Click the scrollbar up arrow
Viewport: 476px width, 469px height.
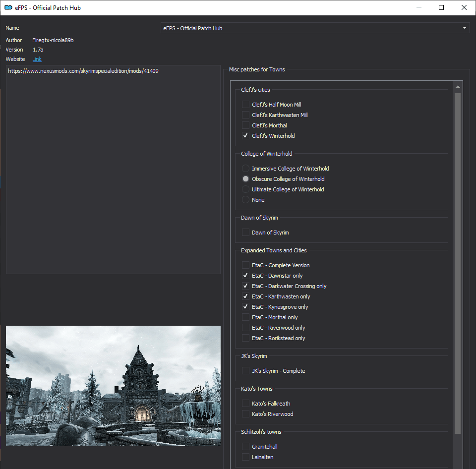click(x=458, y=87)
